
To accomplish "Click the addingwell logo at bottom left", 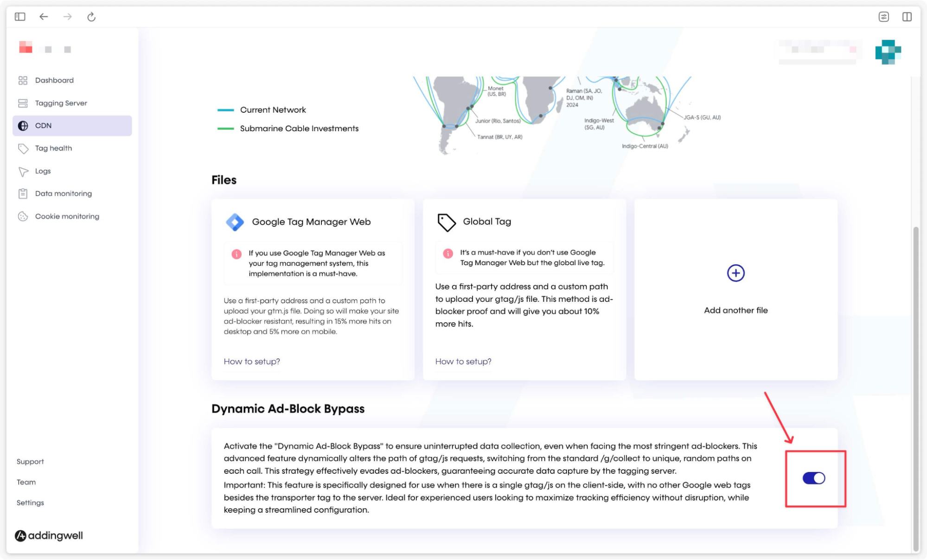I will (49, 535).
